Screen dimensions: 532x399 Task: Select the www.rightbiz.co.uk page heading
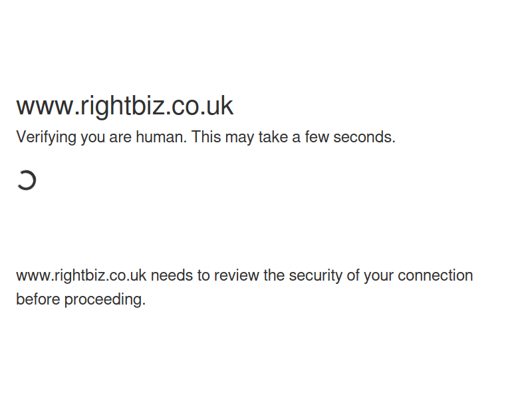(x=125, y=106)
